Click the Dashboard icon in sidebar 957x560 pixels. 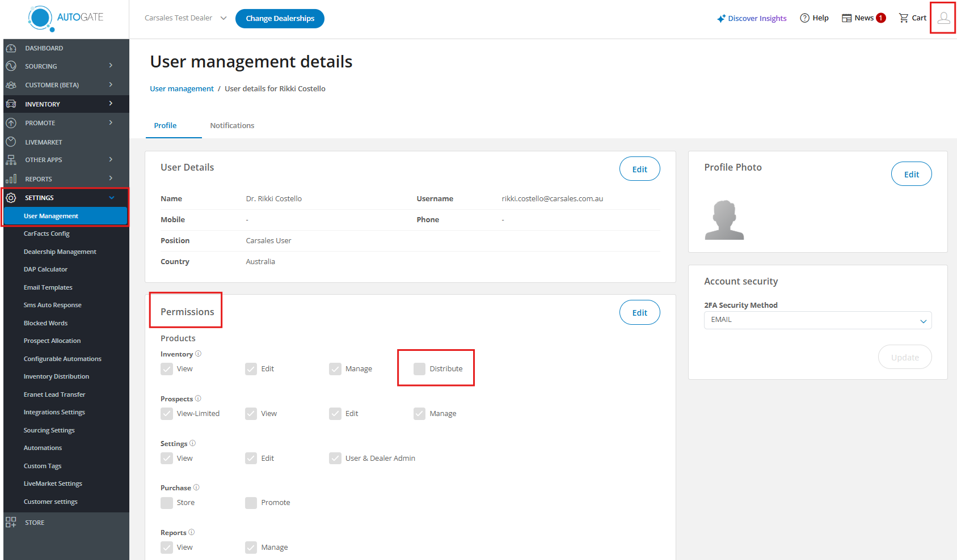coord(11,48)
